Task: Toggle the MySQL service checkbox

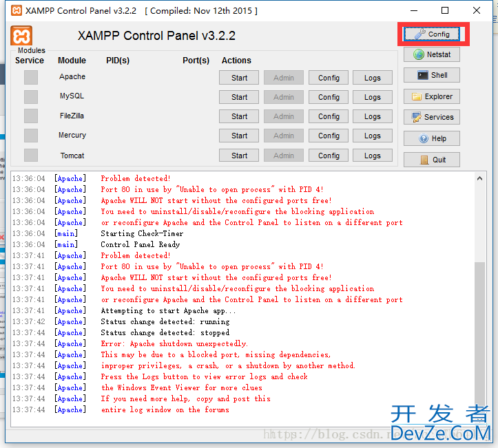Action: (31, 96)
